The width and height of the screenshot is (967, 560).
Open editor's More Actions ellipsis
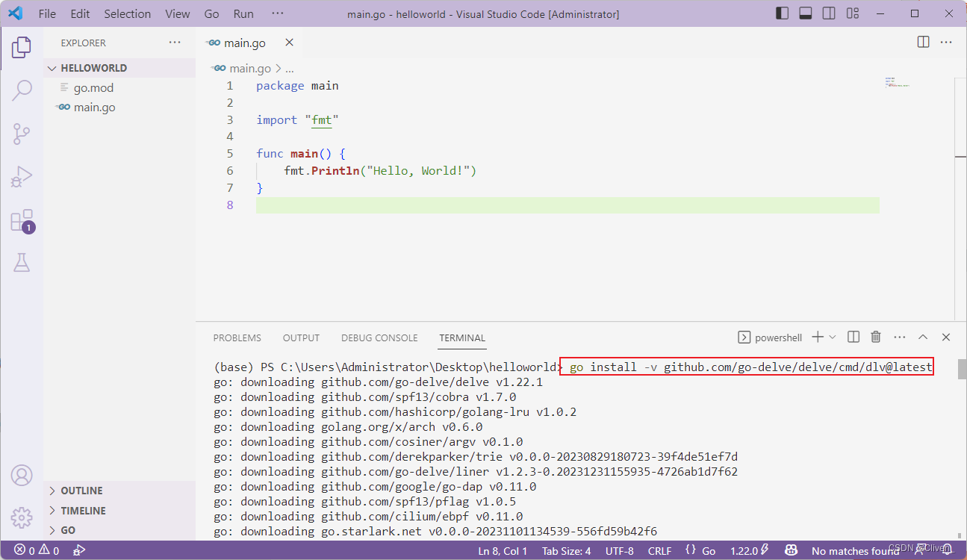coord(946,43)
